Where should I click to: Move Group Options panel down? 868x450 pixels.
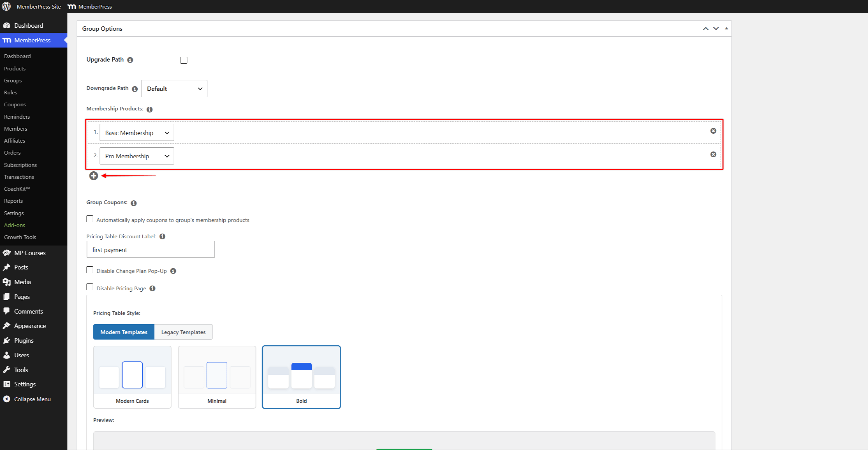coord(716,29)
